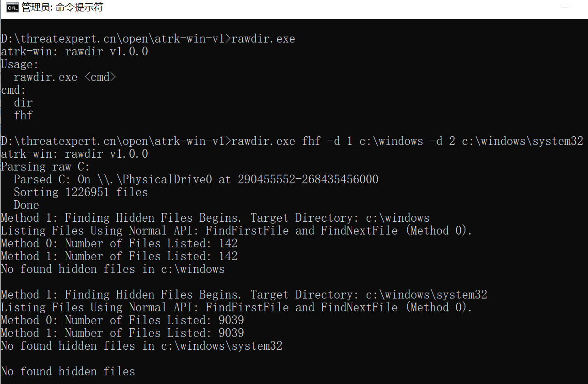Click the PhysicalDrive0 parsed line
Image resolution: width=588 pixels, height=384 pixels.
(196, 180)
